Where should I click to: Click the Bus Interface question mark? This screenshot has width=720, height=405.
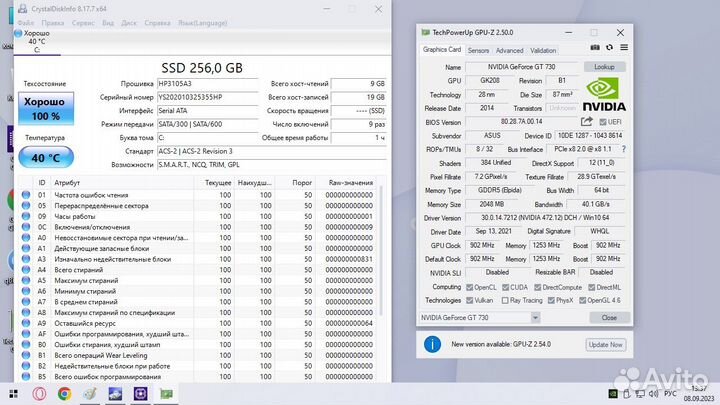(x=624, y=149)
